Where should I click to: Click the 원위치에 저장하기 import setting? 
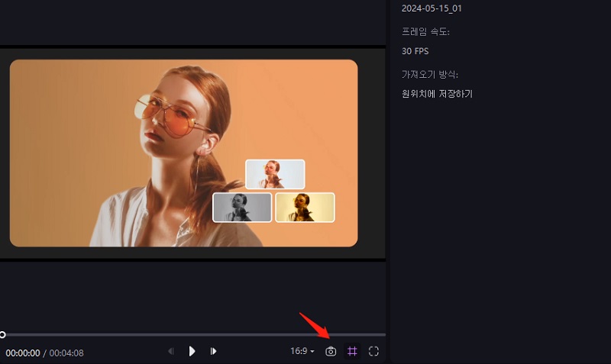(437, 94)
